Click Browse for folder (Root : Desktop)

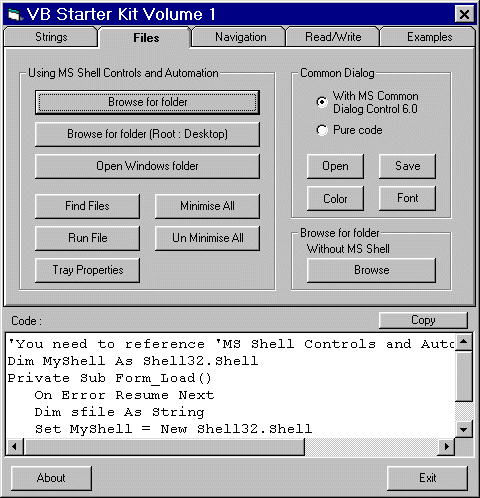point(147,134)
